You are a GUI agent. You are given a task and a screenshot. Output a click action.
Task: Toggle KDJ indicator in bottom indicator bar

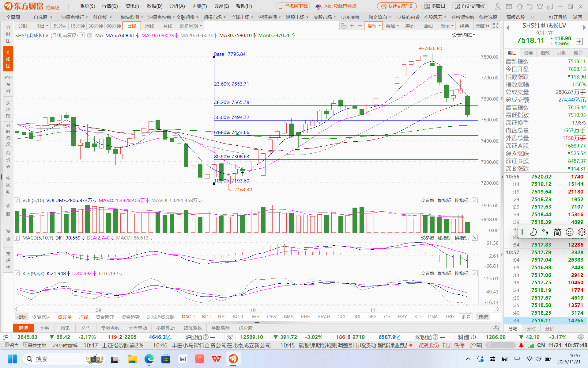coord(206,317)
